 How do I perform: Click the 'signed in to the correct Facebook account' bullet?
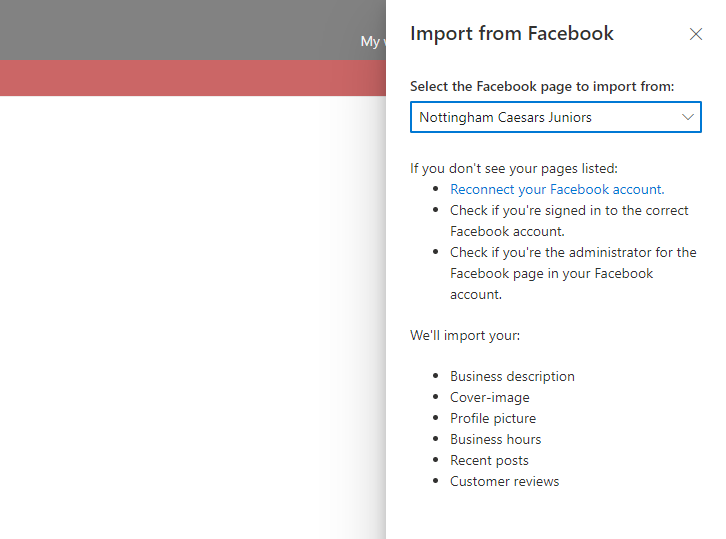569,221
